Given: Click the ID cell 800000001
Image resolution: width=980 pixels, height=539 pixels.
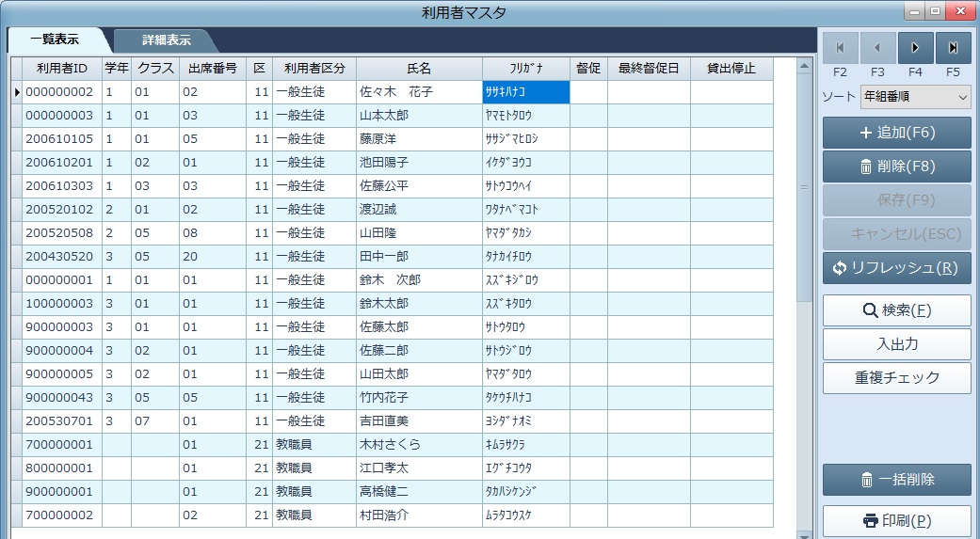Looking at the screenshot, I should [x=62, y=468].
